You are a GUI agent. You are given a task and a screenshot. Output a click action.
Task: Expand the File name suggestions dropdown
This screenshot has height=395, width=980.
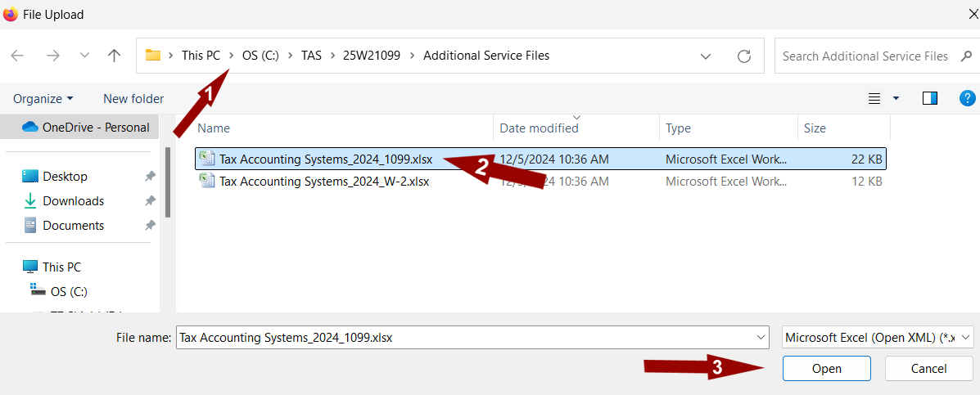761,337
